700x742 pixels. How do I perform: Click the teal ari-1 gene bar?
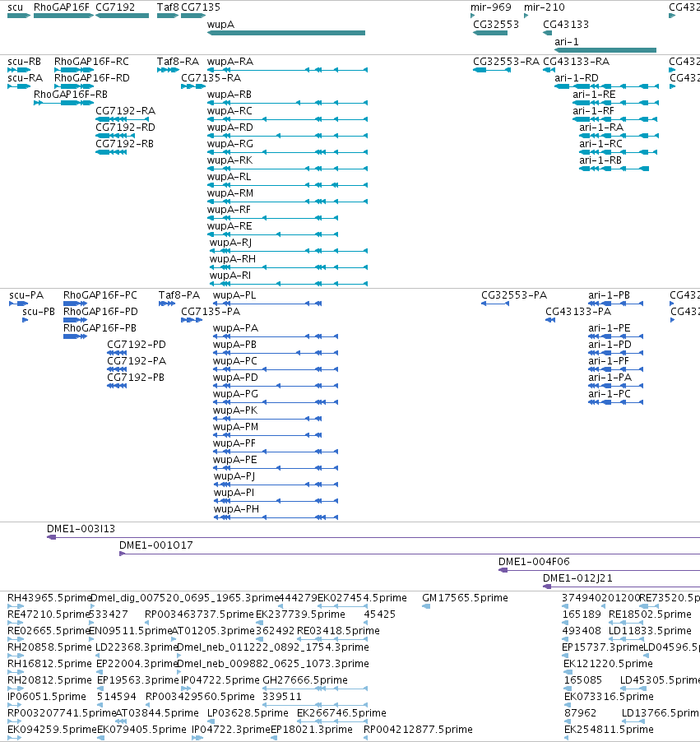pyautogui.click(x=605, y=49)
